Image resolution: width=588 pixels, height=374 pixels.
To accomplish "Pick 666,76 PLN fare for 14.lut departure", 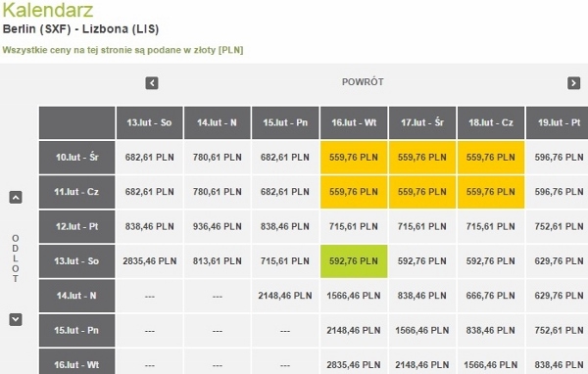I will [491, 296].
